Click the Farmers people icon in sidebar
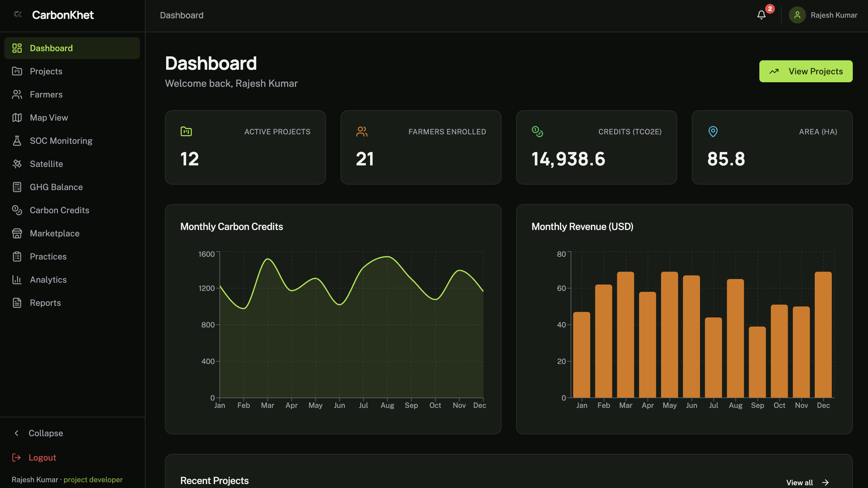The image size is (868, 488). coord(17,94)
